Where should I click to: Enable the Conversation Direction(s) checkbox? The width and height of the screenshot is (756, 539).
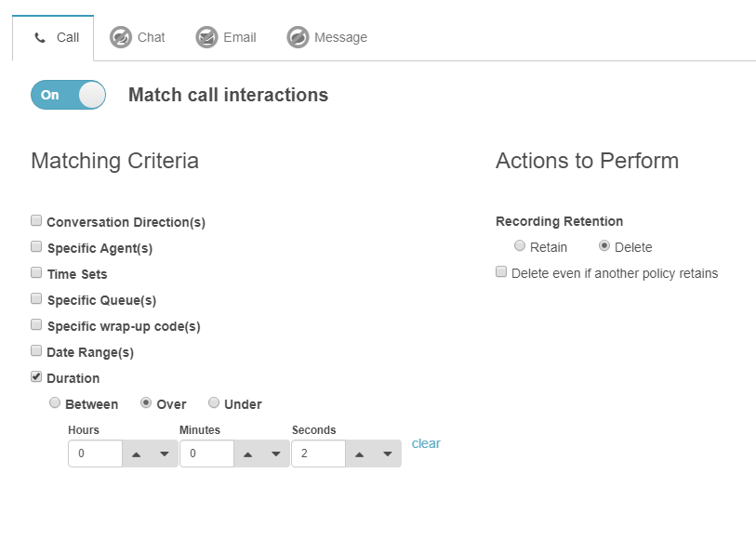click(x=36, y=221)
